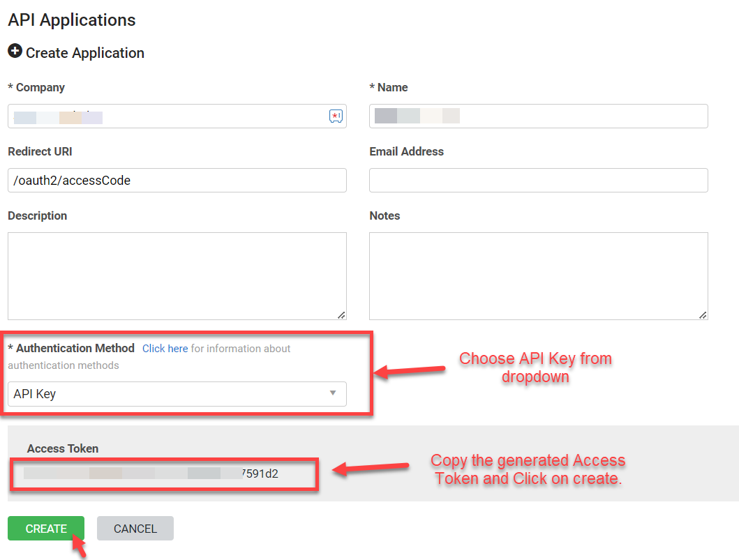Viewport: 739px width, 560px height.
Task: Click into the Name text field
Action: 538,116
